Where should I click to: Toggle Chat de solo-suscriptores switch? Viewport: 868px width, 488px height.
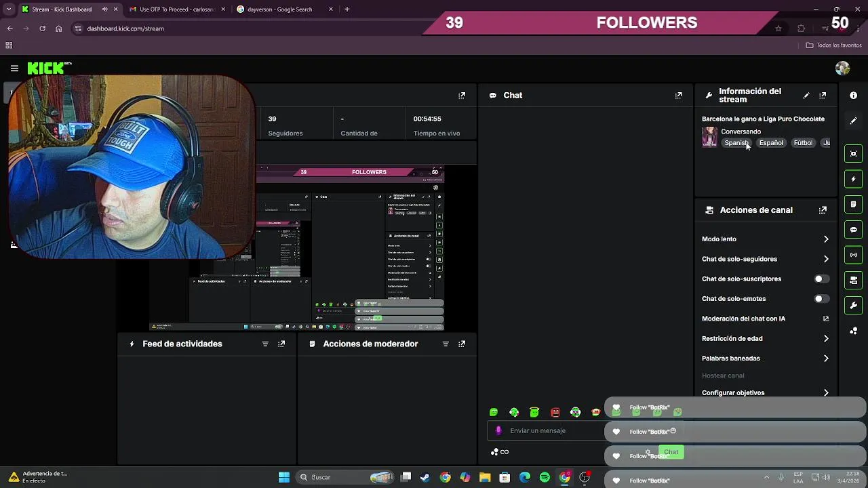click(x=821, y=279)
